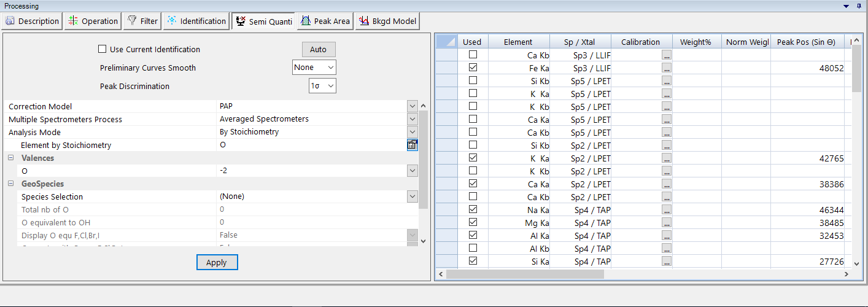
Task: Click Element by Stoichiometry editor icon
Action: 412,145
